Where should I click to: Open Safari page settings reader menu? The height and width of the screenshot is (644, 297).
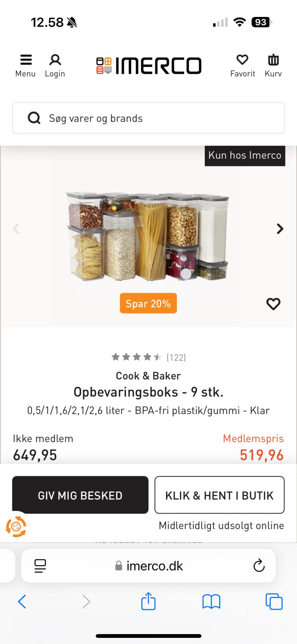(x=40, y=566)
